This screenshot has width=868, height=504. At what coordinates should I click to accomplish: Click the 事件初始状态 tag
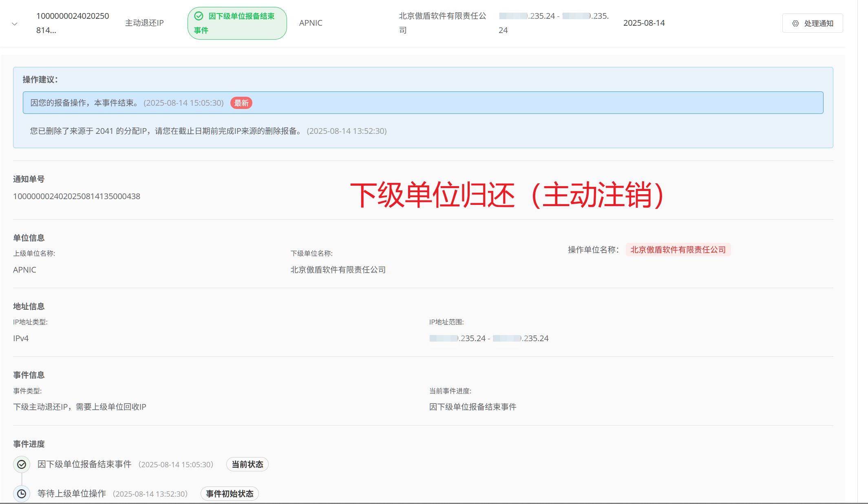[230, 494]
